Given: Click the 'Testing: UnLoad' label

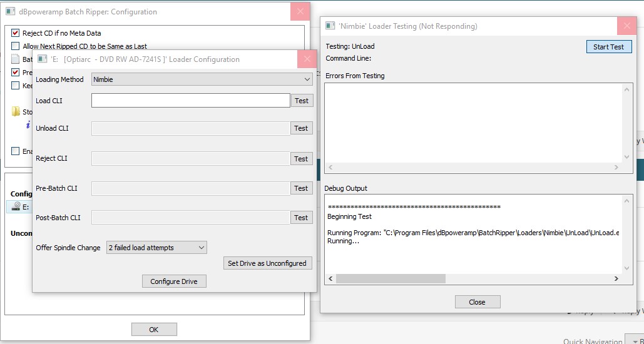Looking at the screenshot, I should point(350,46).
